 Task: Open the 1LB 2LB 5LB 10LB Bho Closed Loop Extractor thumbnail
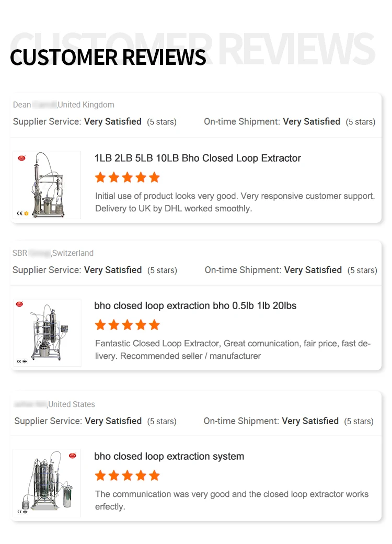click(47, 185)
